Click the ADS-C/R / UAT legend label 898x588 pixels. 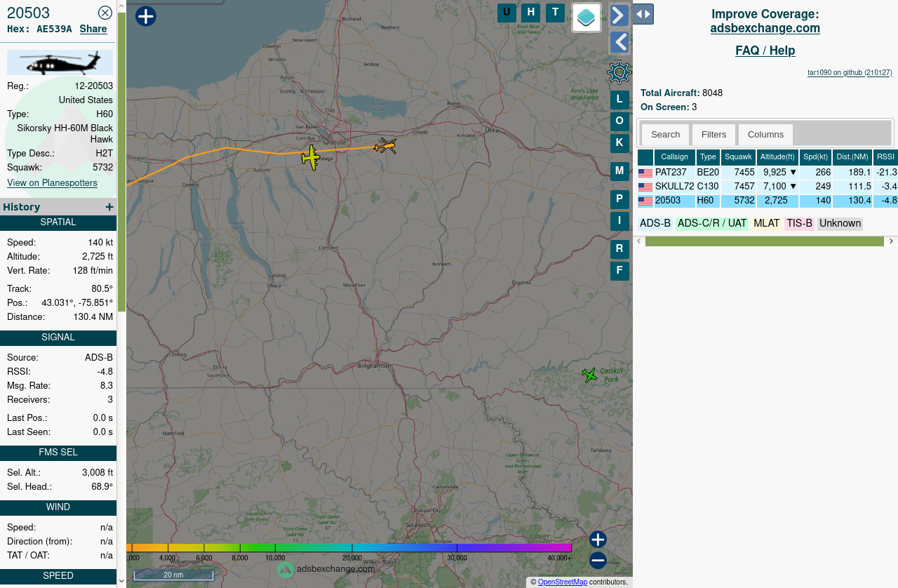click(x=712, y=224)
